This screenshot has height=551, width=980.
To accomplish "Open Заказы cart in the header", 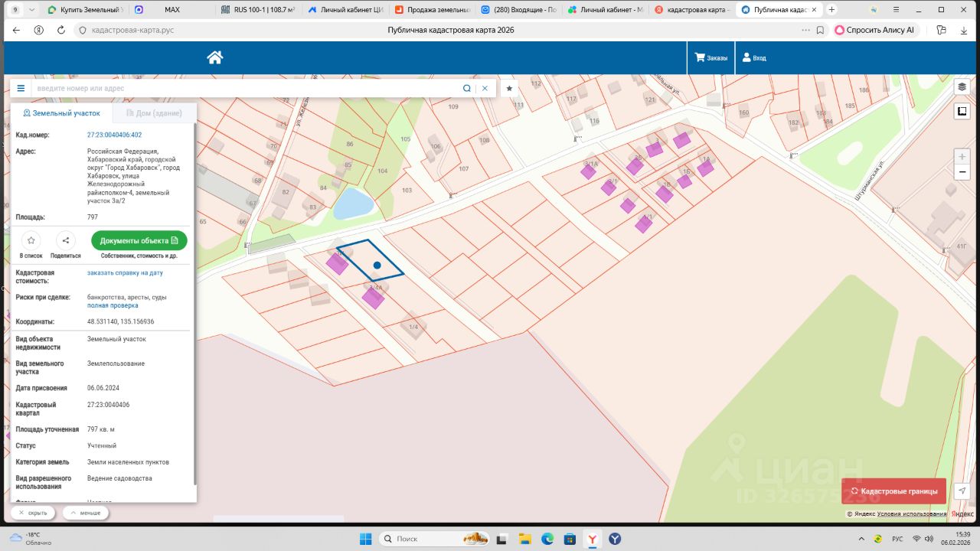I will pos(711,57).
